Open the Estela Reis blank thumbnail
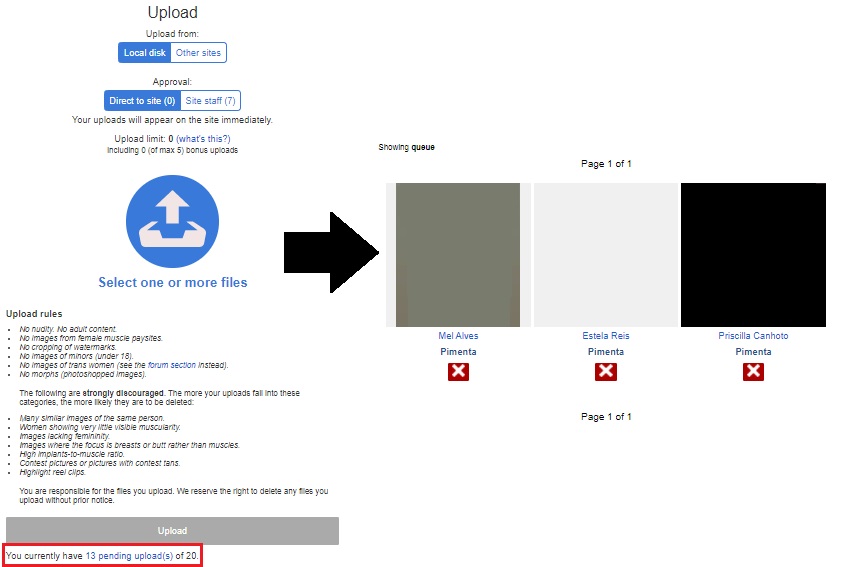847x567 pixels. pos(606,255)
